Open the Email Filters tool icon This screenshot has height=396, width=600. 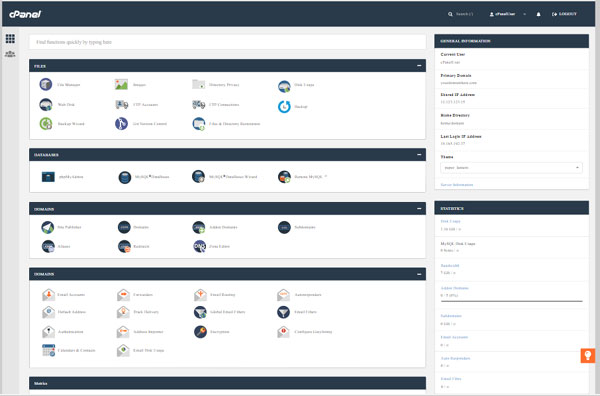pyautogui.click(x=284, y=312)
